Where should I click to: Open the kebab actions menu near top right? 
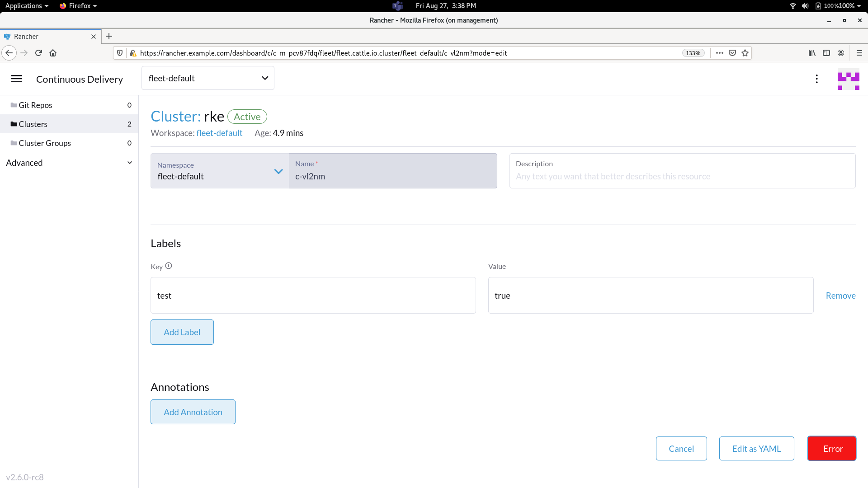[x=816, y=79]
